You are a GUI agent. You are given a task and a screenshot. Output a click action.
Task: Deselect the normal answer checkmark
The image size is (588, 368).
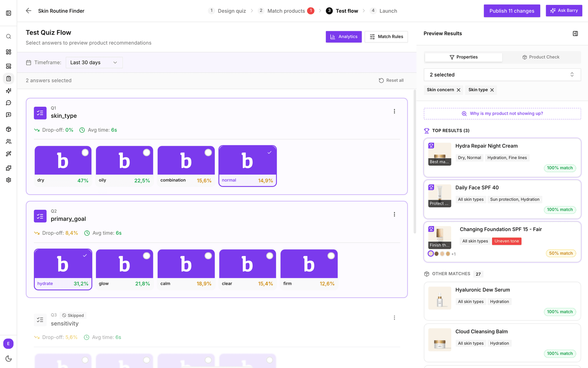click(x=269, y=152)
